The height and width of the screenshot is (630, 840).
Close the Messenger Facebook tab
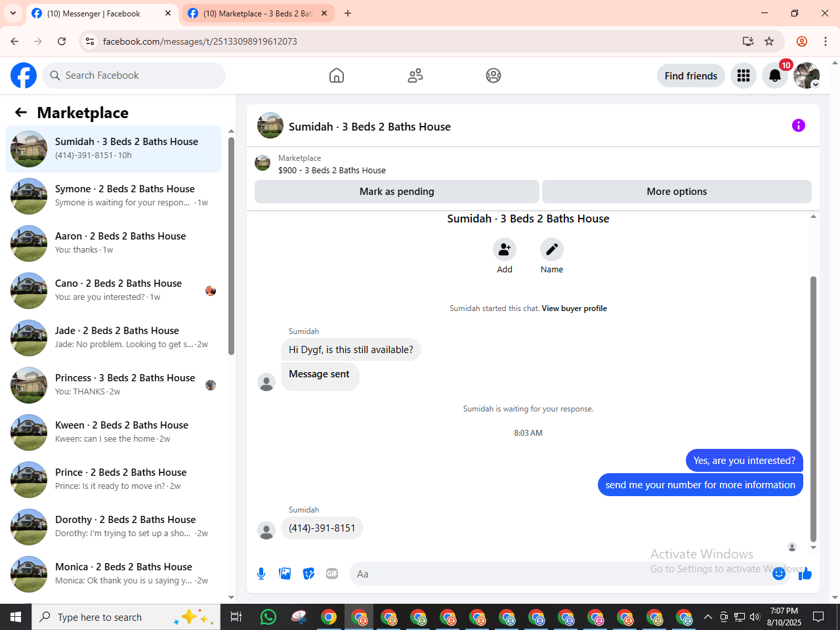tap(168, 13)
